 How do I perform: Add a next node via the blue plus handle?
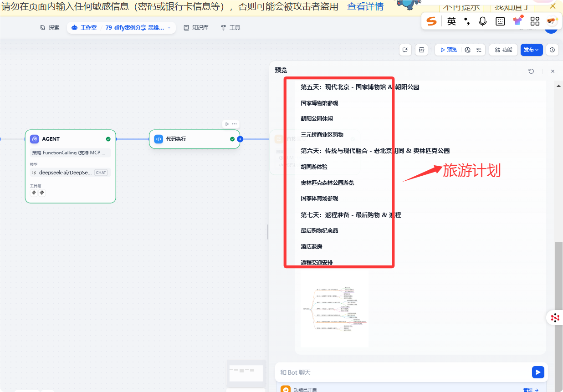240,139
